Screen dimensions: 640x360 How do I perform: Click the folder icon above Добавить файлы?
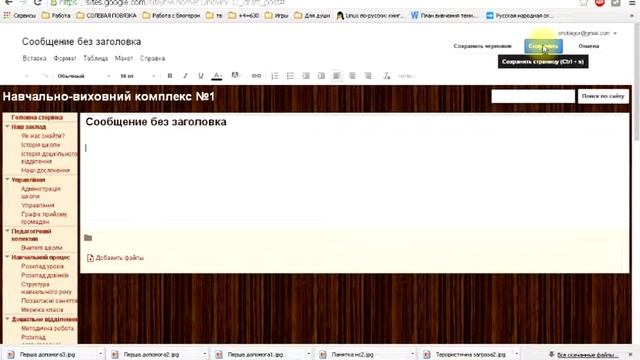88,238
